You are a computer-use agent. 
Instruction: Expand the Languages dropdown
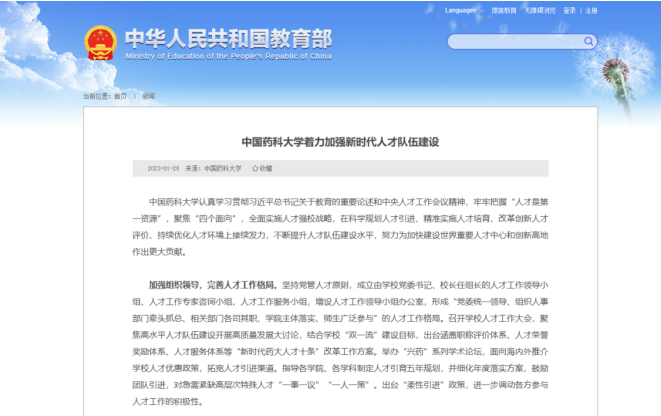click(x=461, y=10)
